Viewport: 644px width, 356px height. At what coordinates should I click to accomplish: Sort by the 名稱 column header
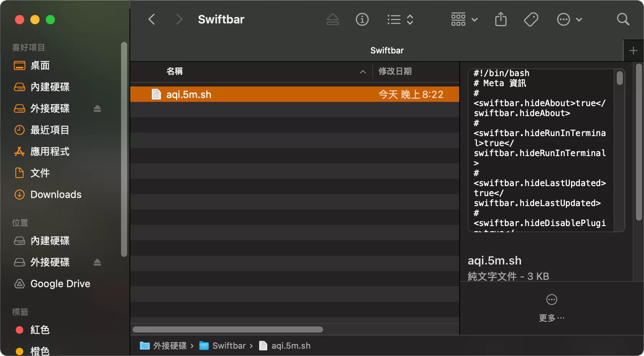click(x=174, y=71)
